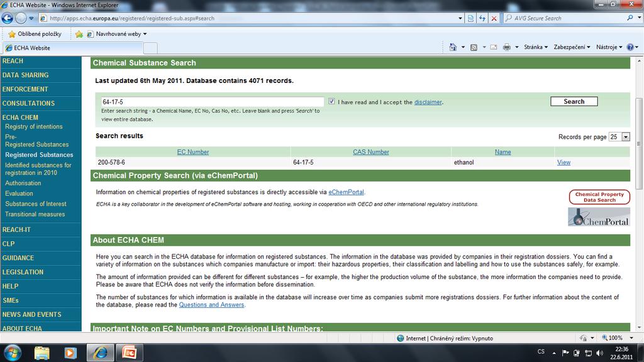Click the Refresh page icon
This screenshot has height=362, width=644.
482,18
